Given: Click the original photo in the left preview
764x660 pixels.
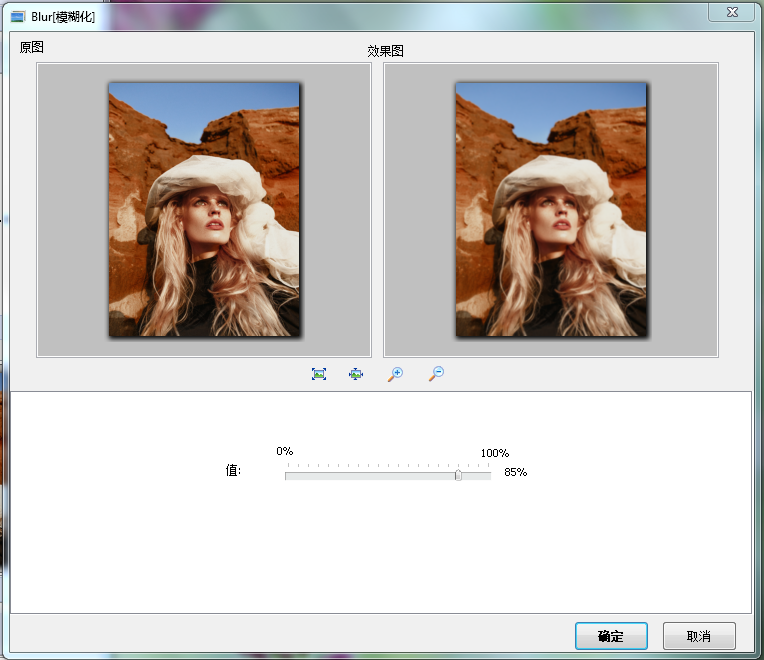Looking at the screenshot, I should point(204,209).
